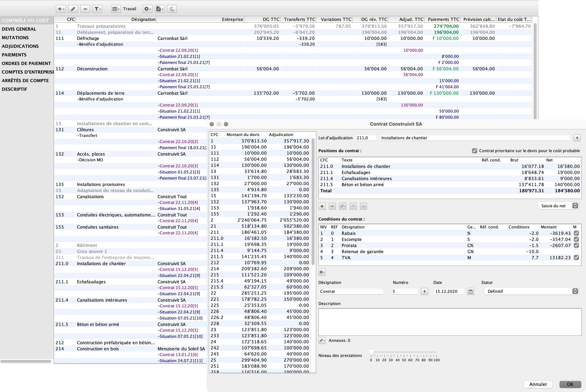Toggle the Prorata condition checkbox

pos(576,245)
